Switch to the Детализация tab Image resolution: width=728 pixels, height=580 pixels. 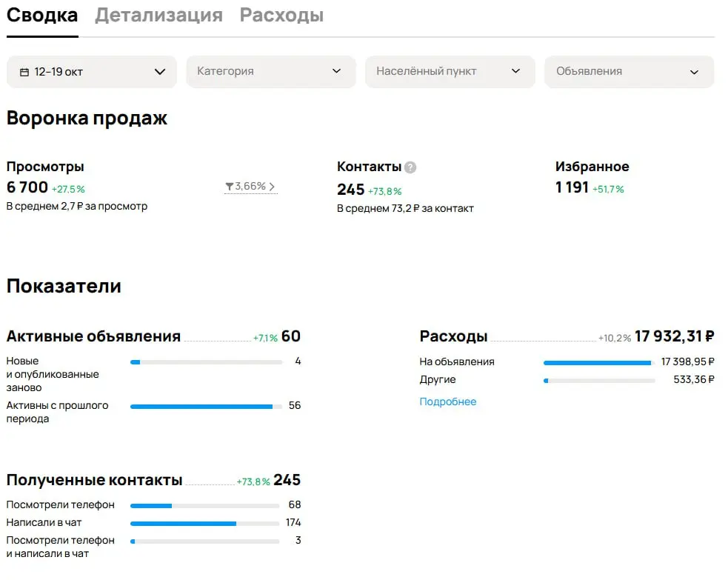(158, 15)
